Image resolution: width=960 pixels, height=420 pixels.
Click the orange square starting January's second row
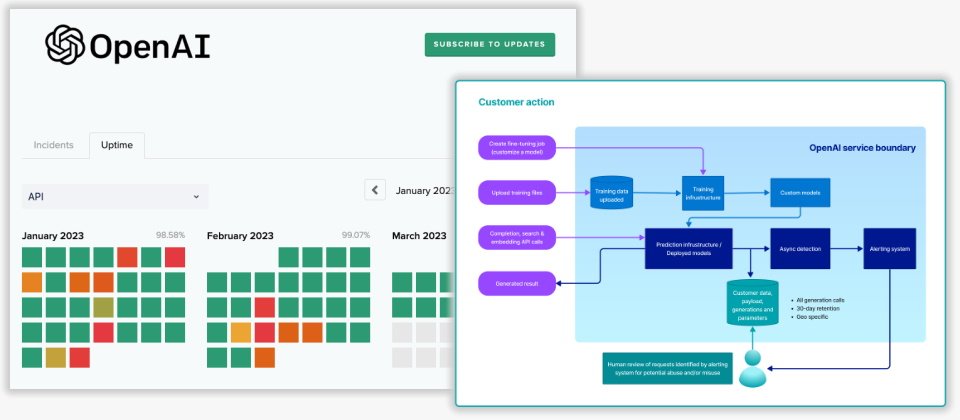(32, 282)
